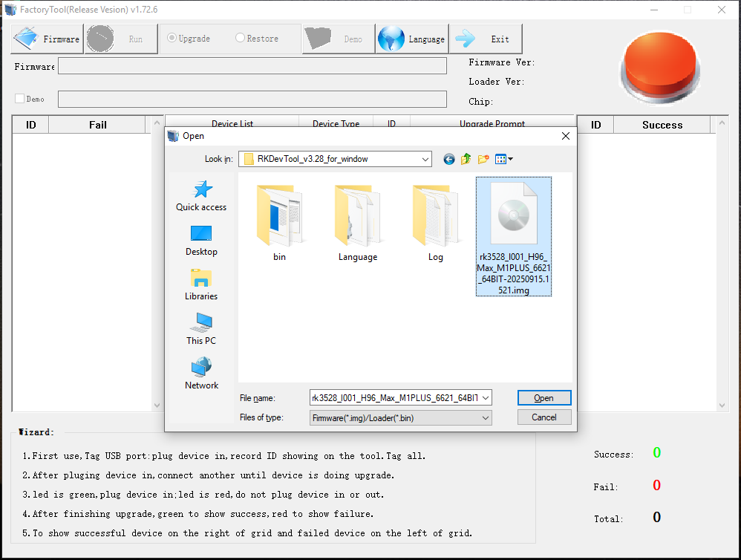Click the Cancel button in dialog
The width and height of the screenshot is (741, 560).
(x=543, y=417)
